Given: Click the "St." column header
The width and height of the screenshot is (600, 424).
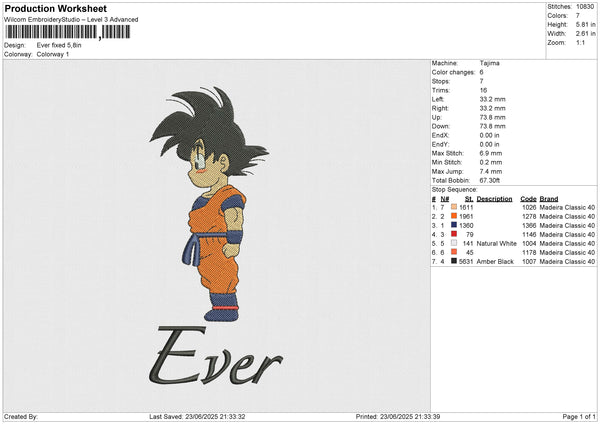Looking at the screenshot, I should point(469,199).
